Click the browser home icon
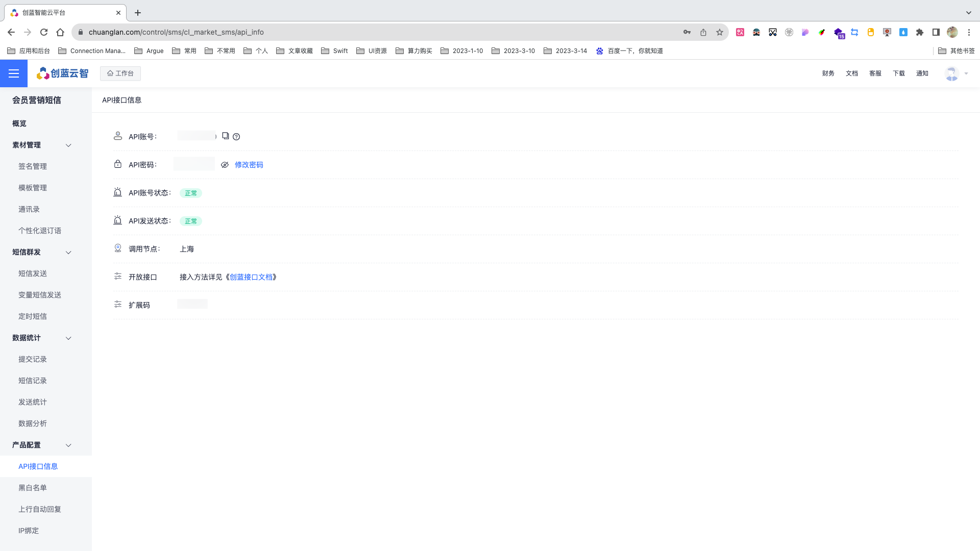This screenshot has width=980, height=551. [60, 32]
